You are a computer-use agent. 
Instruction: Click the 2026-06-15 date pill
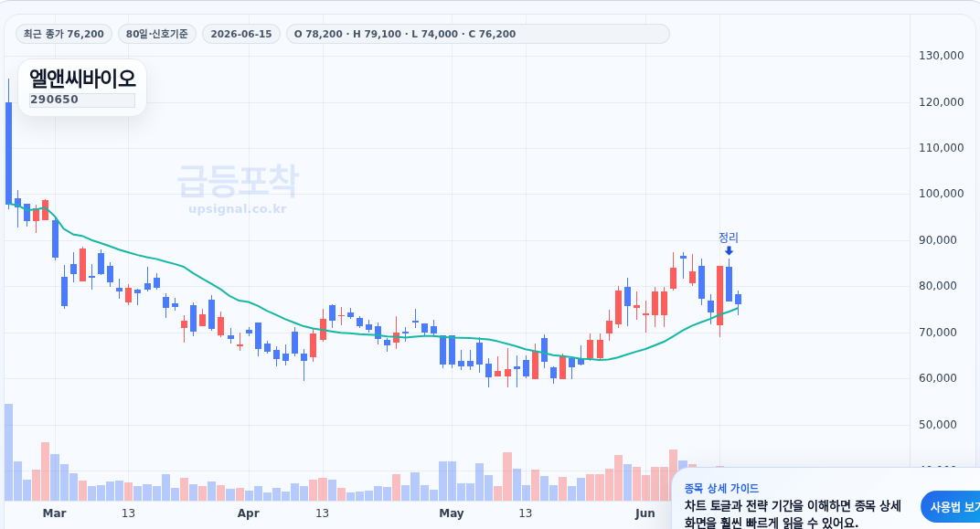click(x=241, y=34)
